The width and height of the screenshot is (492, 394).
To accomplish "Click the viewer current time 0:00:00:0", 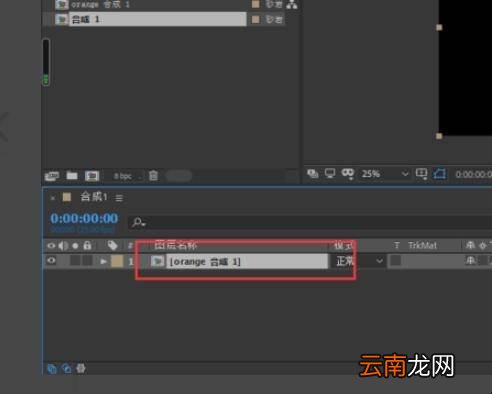I will pos(473,174).
